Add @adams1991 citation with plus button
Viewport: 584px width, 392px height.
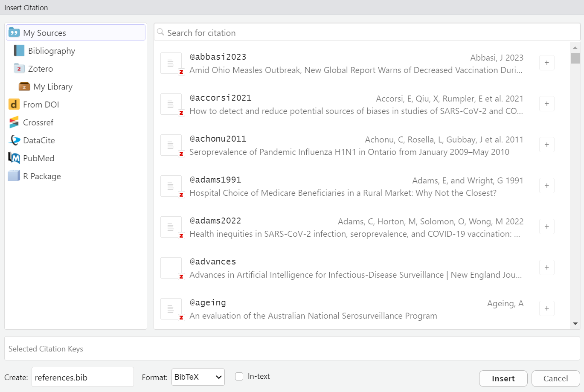coord(546,186)
